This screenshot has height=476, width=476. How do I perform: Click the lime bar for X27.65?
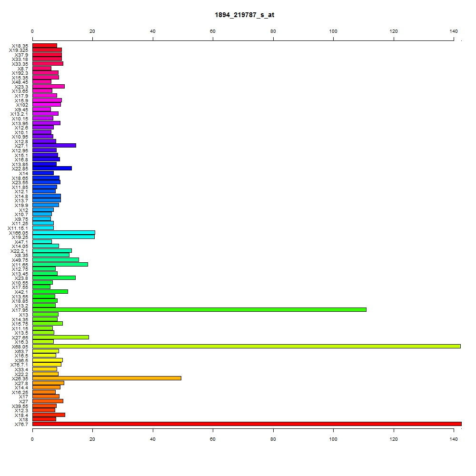point(61,337)
